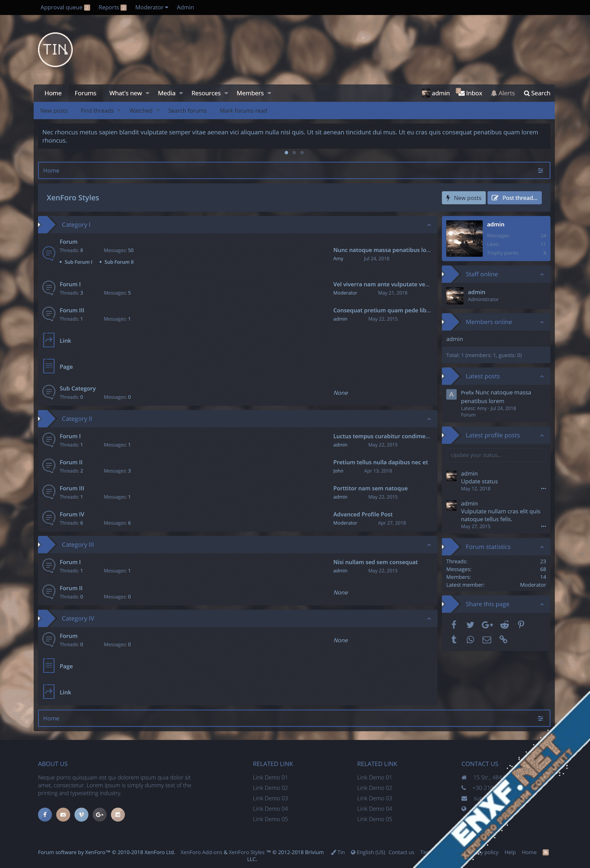Select the second dot of the notice carousel
590x868 pixels.
pos(294,153)
